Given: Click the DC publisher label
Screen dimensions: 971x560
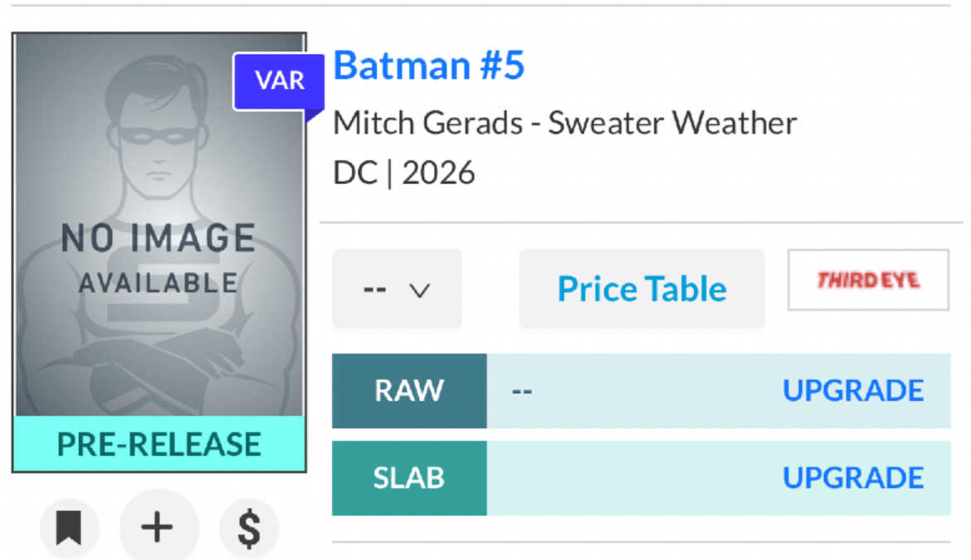Looking at the screenshot, I should click(x=354, y=173).
